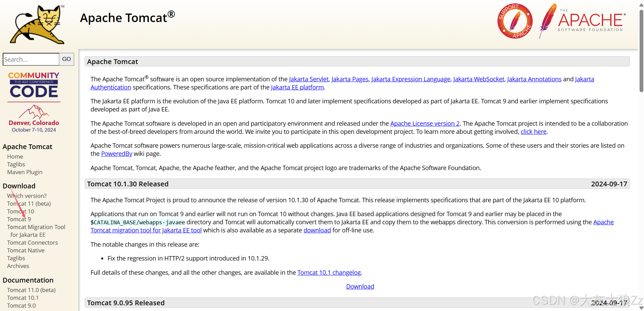Click the Support Apache round badge
This screenshot has height=311, width=644.
click(x=515, y=21)
